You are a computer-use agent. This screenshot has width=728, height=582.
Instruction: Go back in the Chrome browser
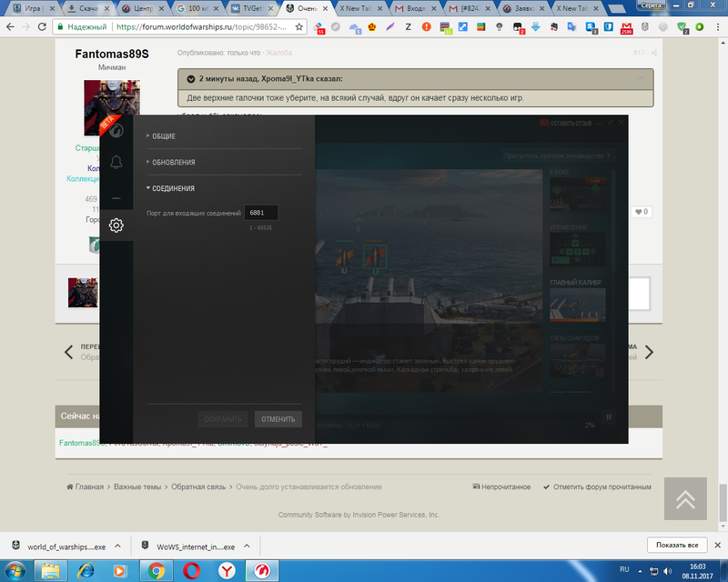[10, 27]
